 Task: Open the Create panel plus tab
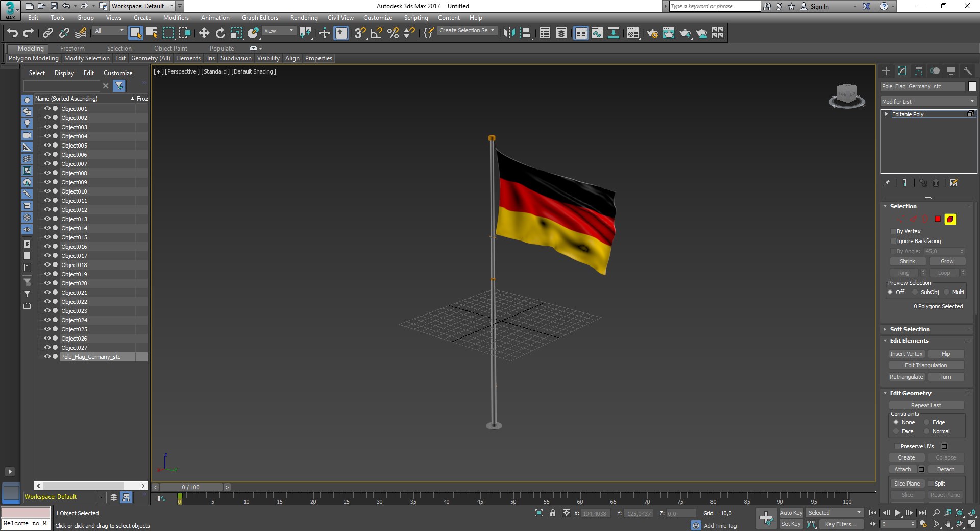pos(886,71)
